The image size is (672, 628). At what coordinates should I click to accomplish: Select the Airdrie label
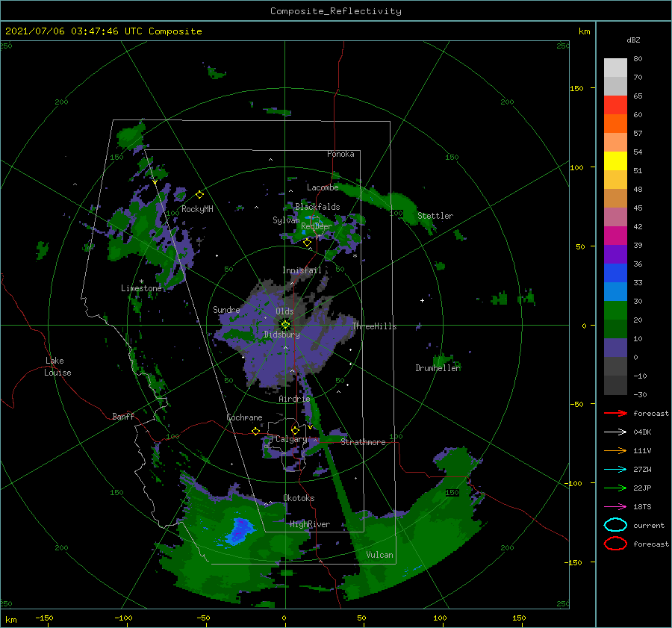[294, 399]
